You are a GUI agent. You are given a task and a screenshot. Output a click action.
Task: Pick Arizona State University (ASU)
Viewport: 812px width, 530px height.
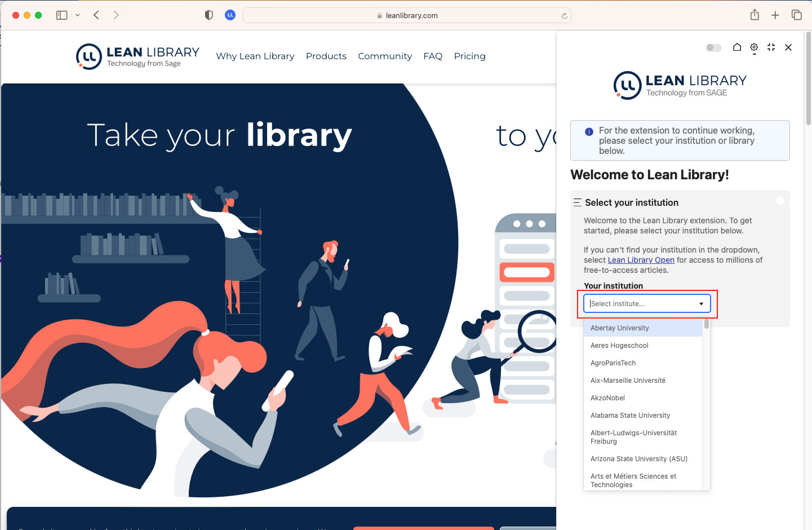click(638, 459)
